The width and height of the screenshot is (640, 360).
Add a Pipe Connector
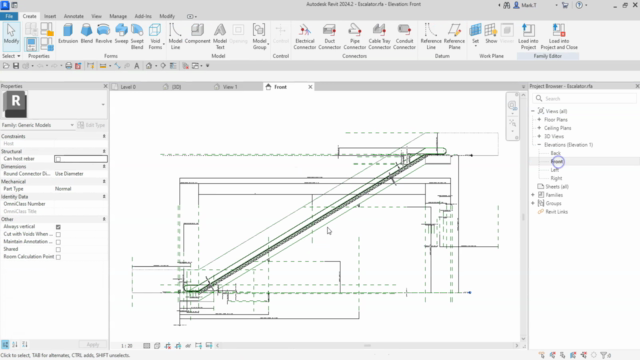click(x=355, y=37)
